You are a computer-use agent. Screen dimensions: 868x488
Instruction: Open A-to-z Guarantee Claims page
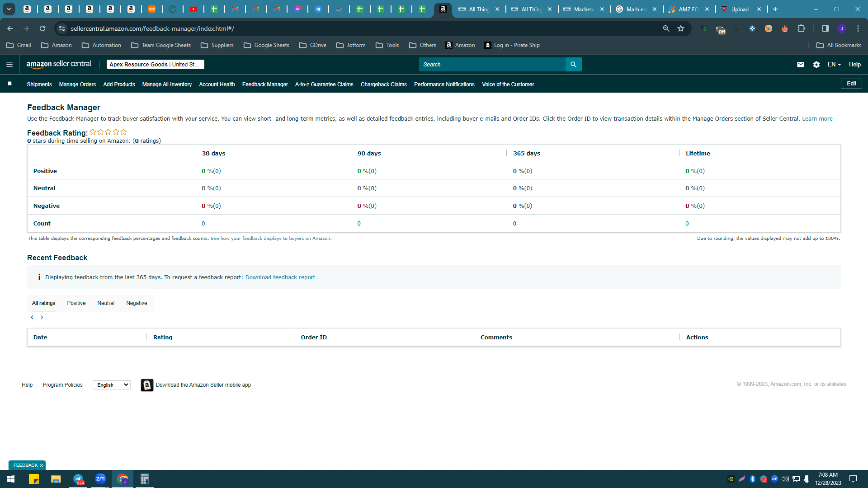coord(324,84)
